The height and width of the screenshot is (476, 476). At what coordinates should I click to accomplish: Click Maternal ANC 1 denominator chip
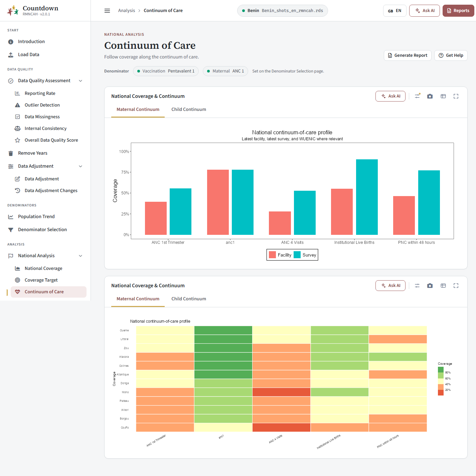[x=225, y=71]
